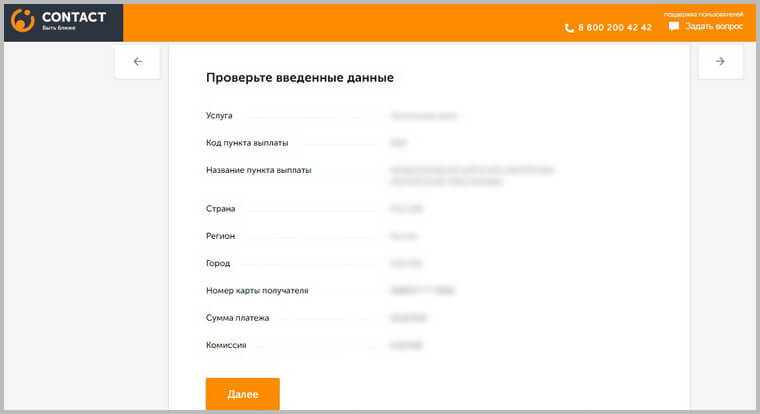Click the blurred Сумма платежа value
The height and width of the screenshot is (414, 760).
point(409,318)
